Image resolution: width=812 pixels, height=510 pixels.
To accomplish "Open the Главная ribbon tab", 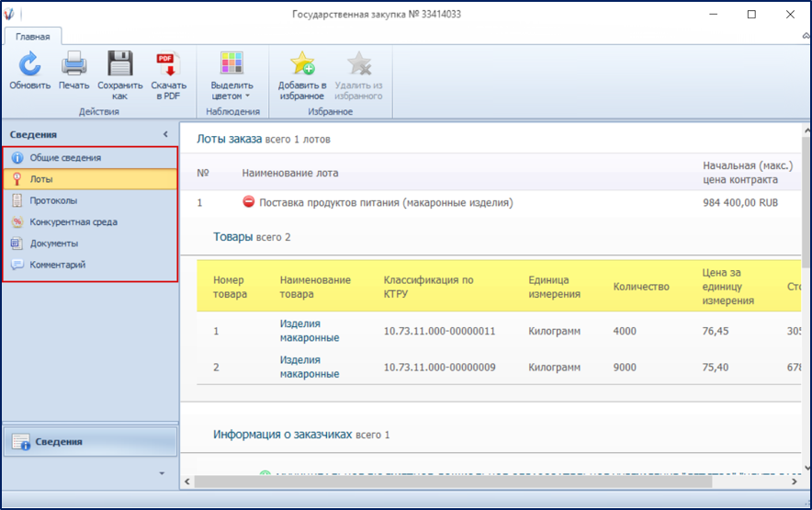I will pos(33,36).
